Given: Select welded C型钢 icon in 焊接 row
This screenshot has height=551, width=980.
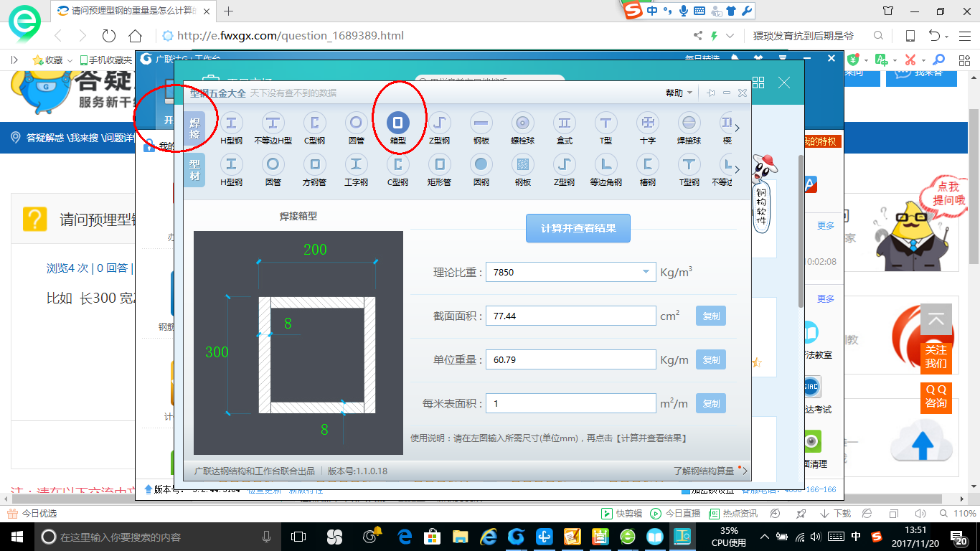Looking at the screenshot, I should pos(314,123).
